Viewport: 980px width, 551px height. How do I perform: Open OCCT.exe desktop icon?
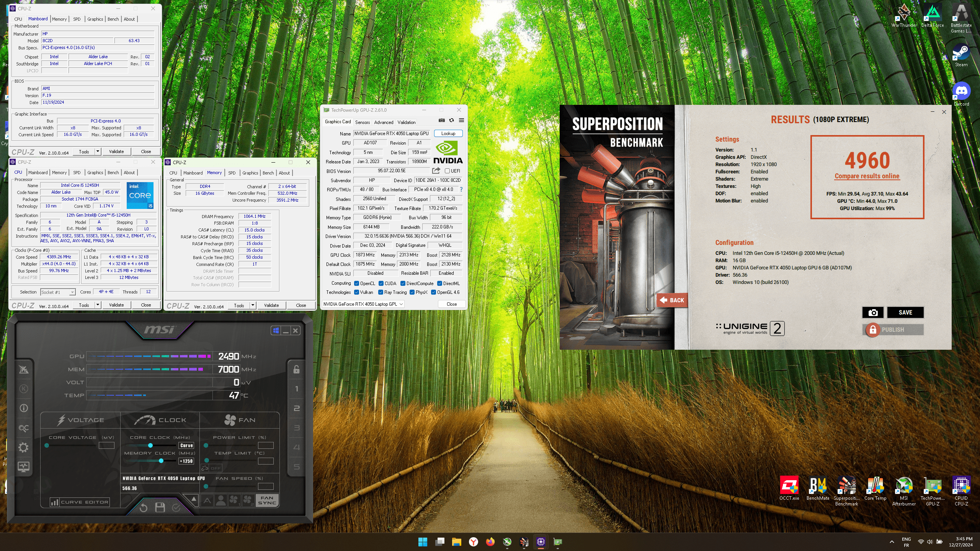tap(789, 488)
